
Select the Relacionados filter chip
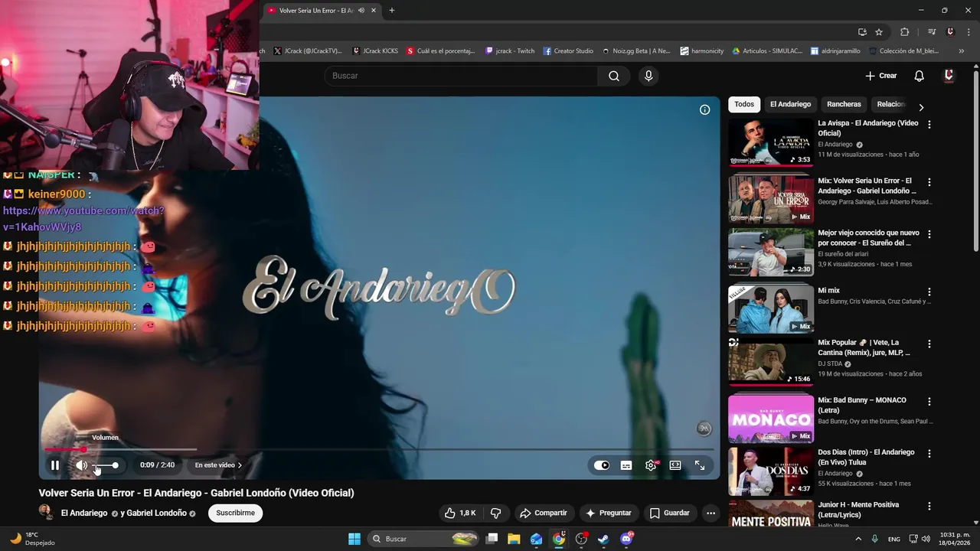click(x=891, y=104)
